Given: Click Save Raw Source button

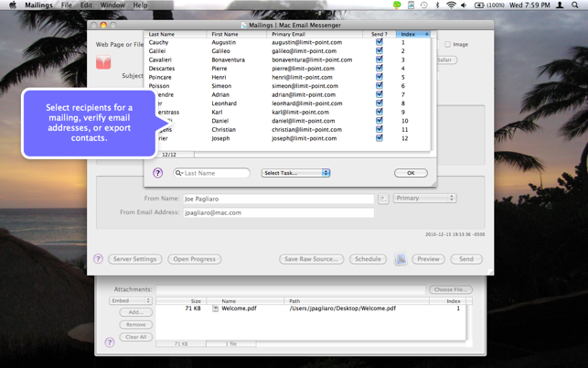Looking at the screenshot, I should (311, 259).
